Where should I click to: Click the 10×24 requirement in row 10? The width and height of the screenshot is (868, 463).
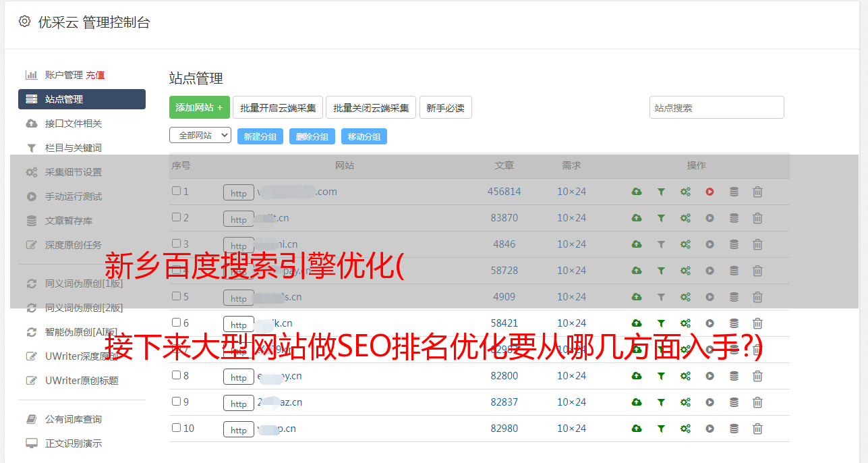pyautogui.click(x=572, y=429)
